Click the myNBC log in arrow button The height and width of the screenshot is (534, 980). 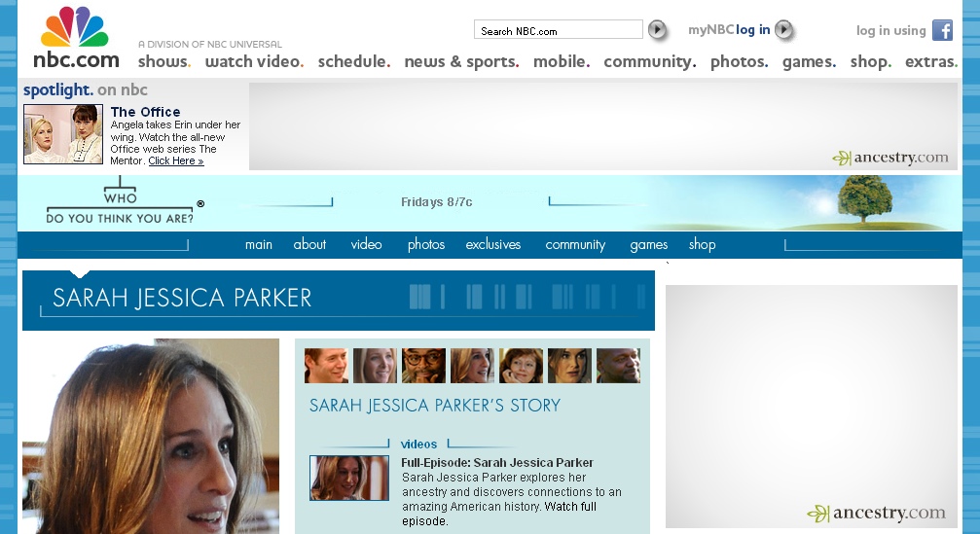[783, 29]
